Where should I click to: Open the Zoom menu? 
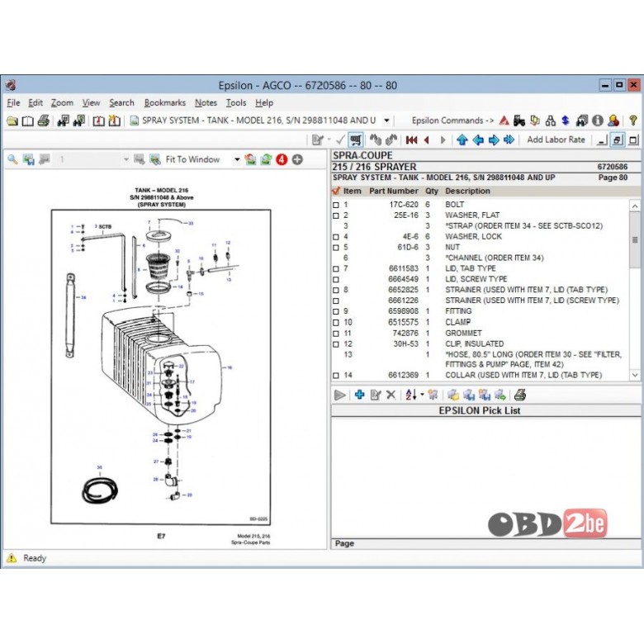pyautogui.click(x=62, y=102)
